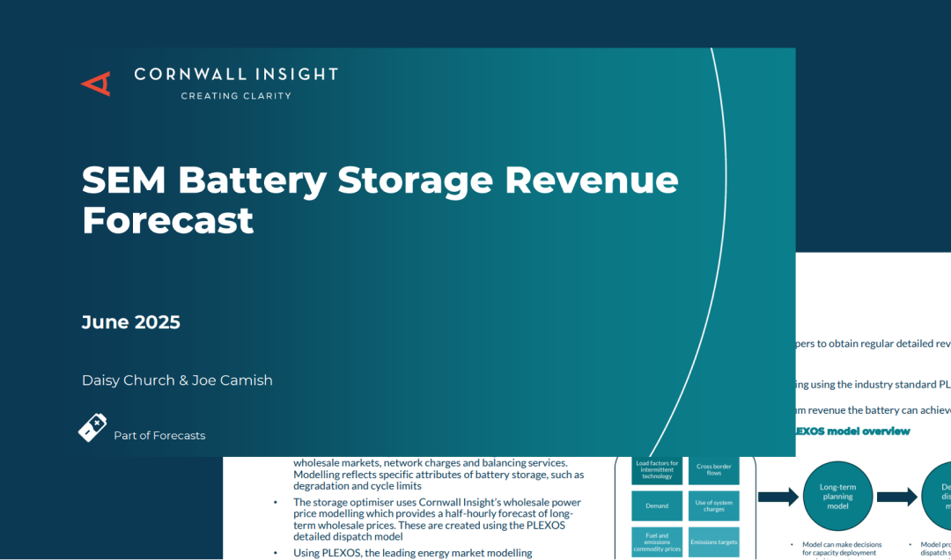Click 'Model can make decisions' bullet text
Screen dimensions: 951x560
(842, 549)
